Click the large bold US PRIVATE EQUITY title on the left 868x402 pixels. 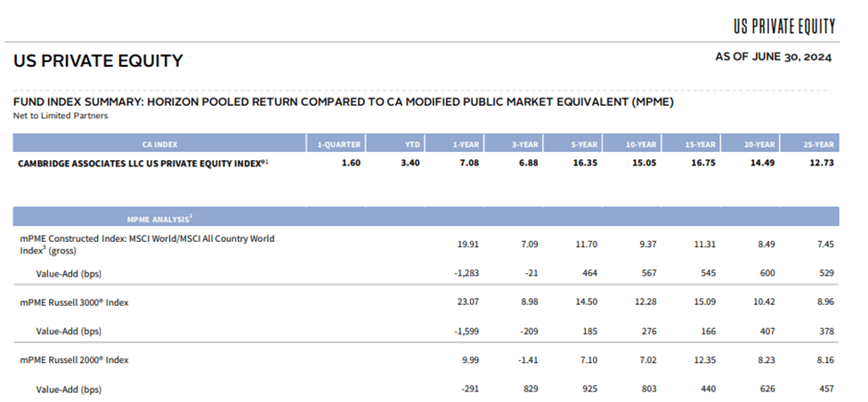(98, 61)
